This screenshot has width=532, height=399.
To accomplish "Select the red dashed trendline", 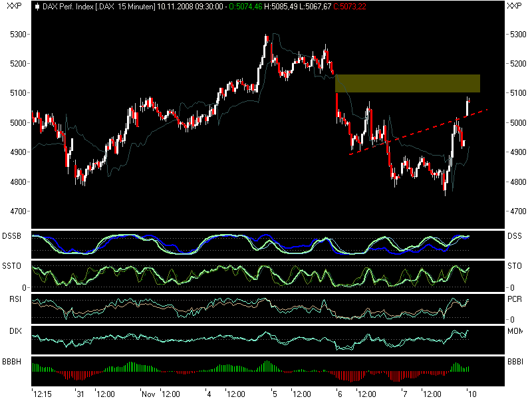I will coord(418,132).
